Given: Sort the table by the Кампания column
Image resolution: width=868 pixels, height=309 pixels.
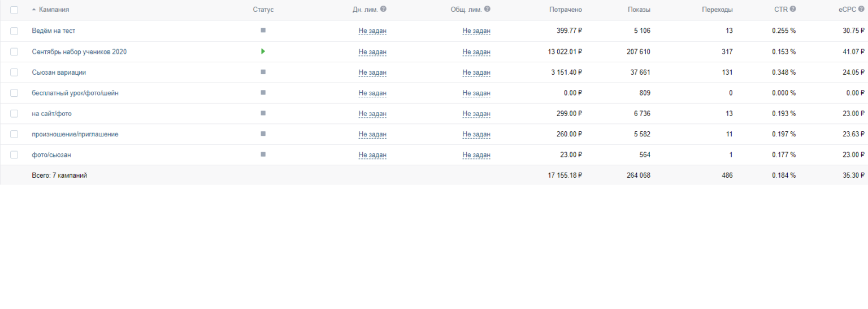Looking at the screenshot, I should pyautogui.click(x=54, y=10).
